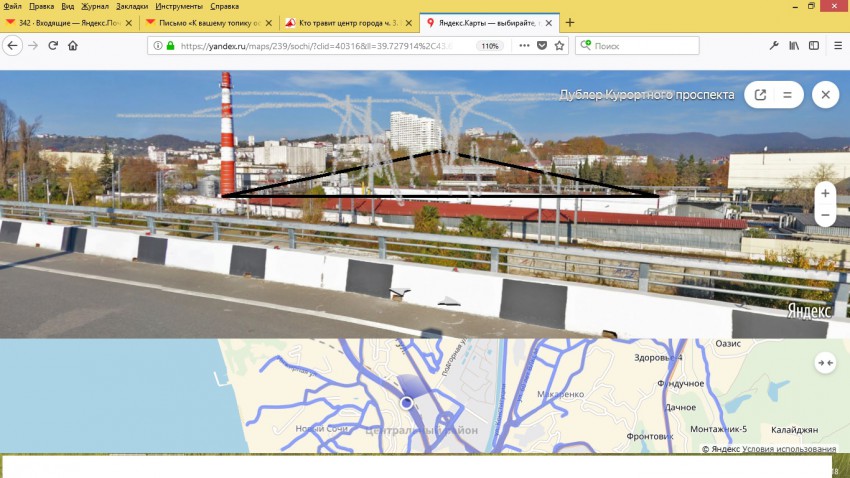Close the street panorama viewer
The width and height of the screenshot is (850, 478).
click(x=825, y=95)
